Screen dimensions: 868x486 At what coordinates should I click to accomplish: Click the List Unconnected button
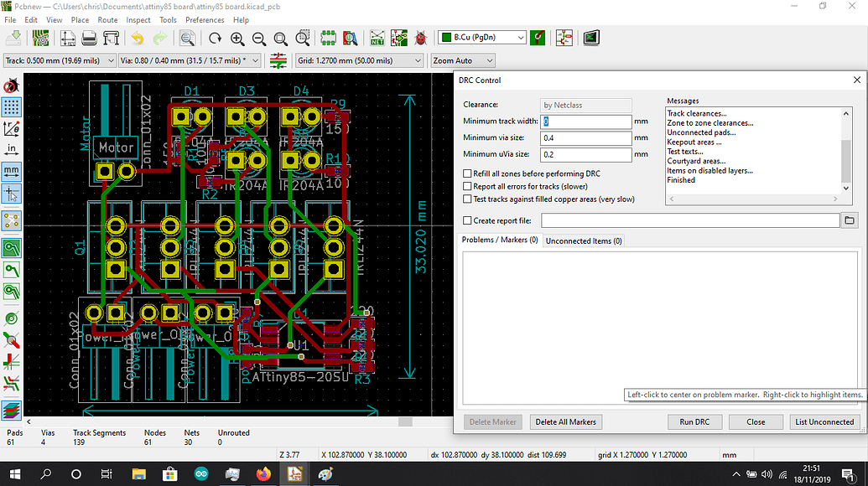coord(824,421)
